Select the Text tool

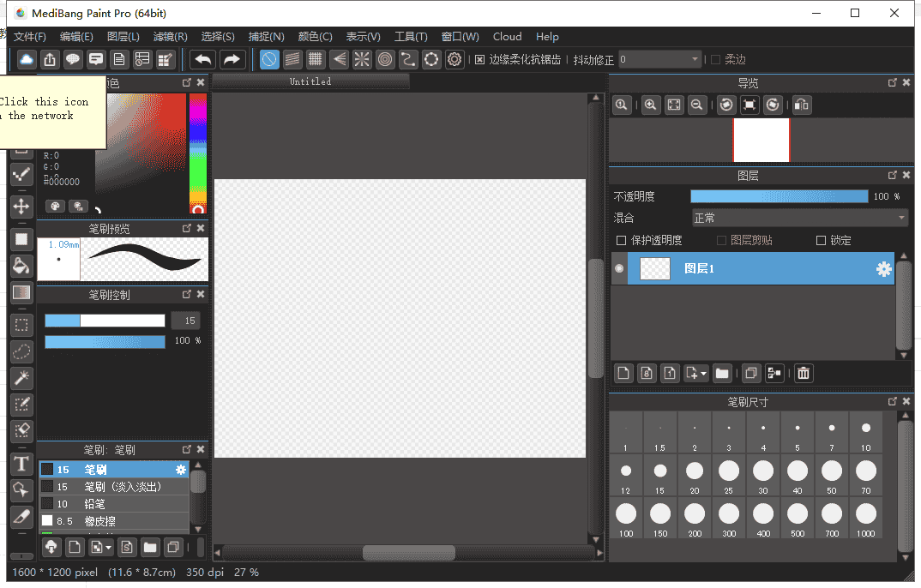point(21,465)
